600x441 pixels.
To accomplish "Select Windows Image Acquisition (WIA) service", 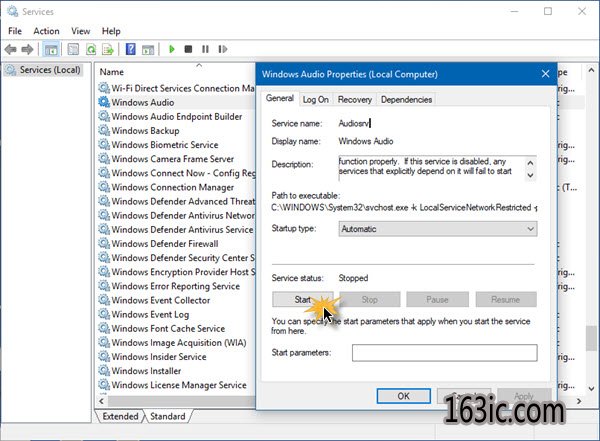I will (177, 343).
